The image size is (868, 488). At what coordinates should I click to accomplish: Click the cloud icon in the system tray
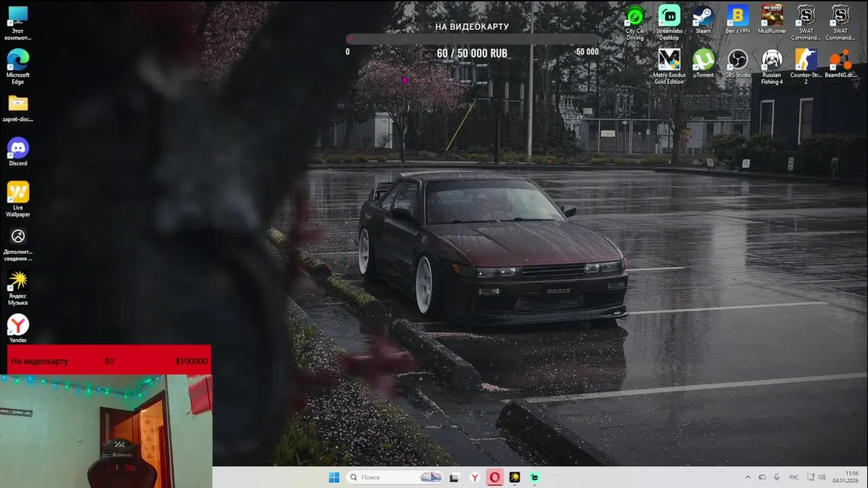[762, 477]
